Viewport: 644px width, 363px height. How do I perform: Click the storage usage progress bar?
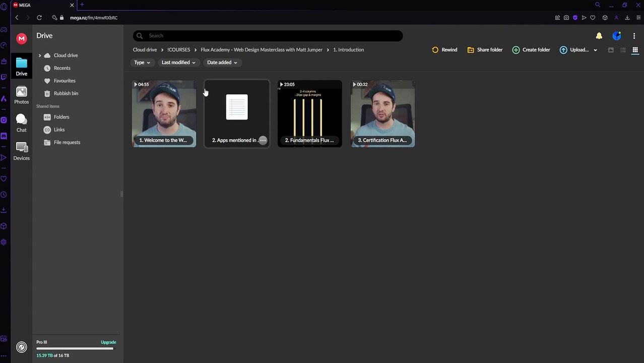75,348
